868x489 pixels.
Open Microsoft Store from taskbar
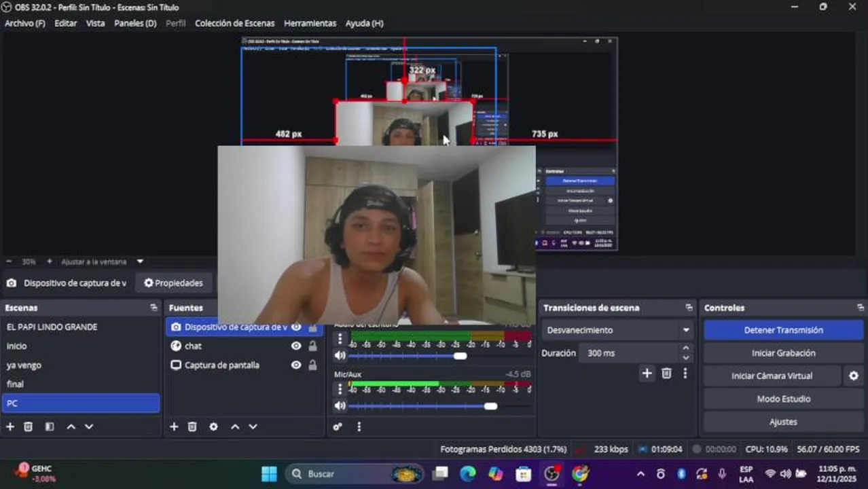(x=523, y=473)
